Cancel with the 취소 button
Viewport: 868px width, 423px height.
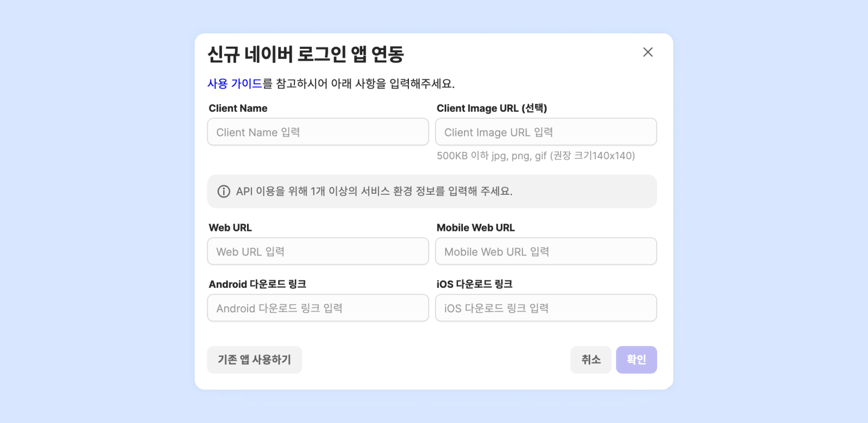coord(591,360)
